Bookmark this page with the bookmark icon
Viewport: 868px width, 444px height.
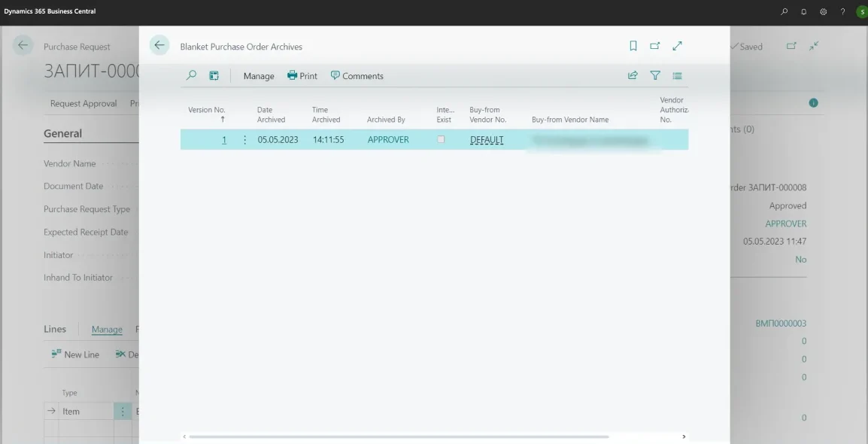tap(633, 46)
